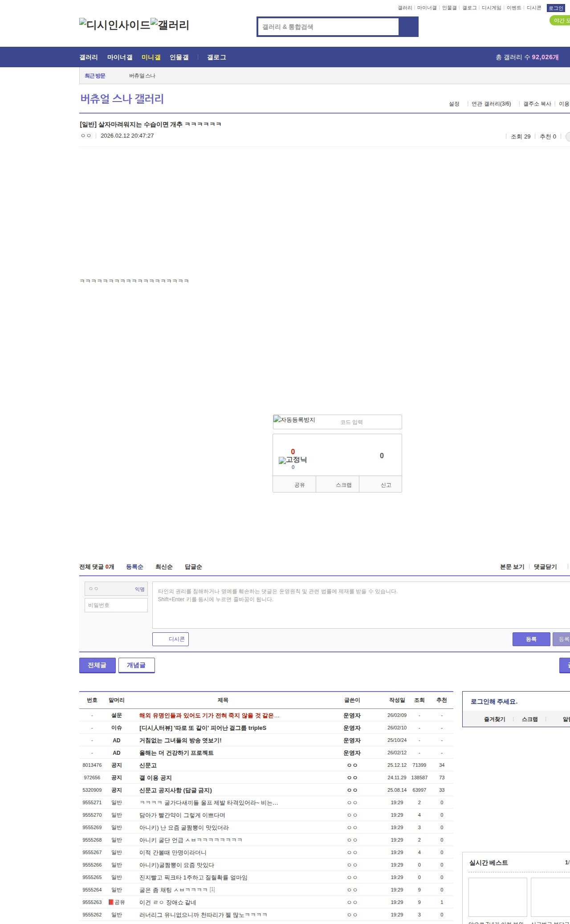Open first thumbnail under 실시간 베스트
The image size is (570, 924).
[x=498, y=897]
